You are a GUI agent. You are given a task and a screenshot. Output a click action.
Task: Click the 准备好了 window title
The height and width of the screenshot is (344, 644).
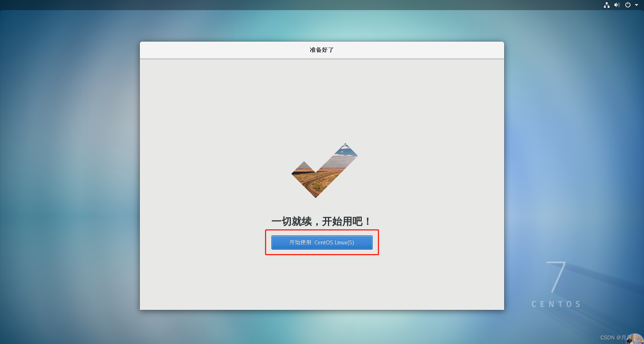click(x=322, y=50)
